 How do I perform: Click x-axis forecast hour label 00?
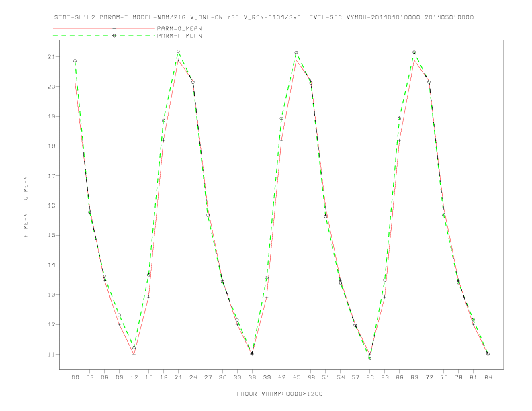coord(75,377)
